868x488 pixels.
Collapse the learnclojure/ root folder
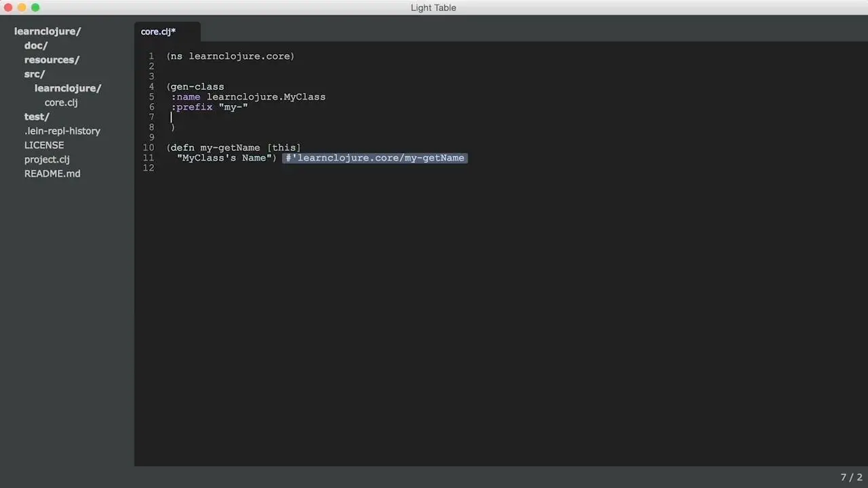47,31
